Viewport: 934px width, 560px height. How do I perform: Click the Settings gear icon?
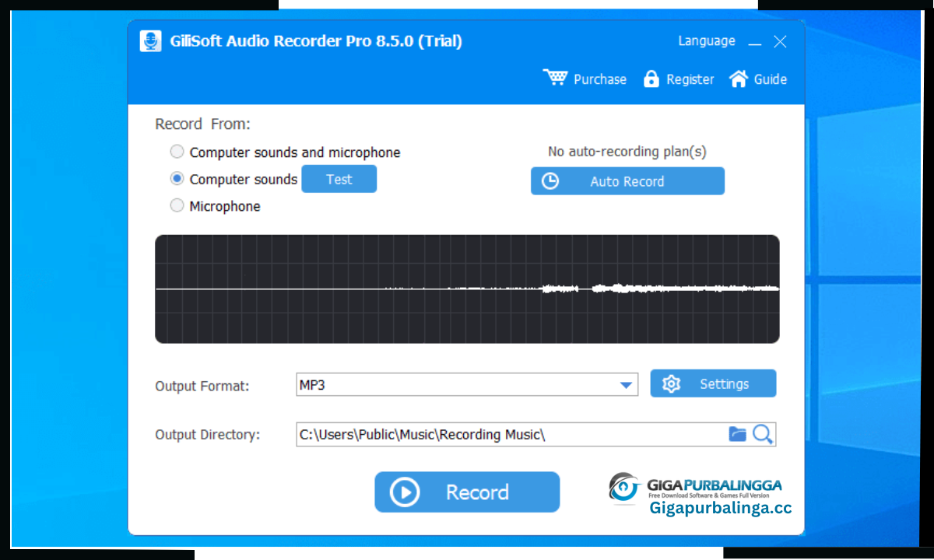tap(671, 383)
